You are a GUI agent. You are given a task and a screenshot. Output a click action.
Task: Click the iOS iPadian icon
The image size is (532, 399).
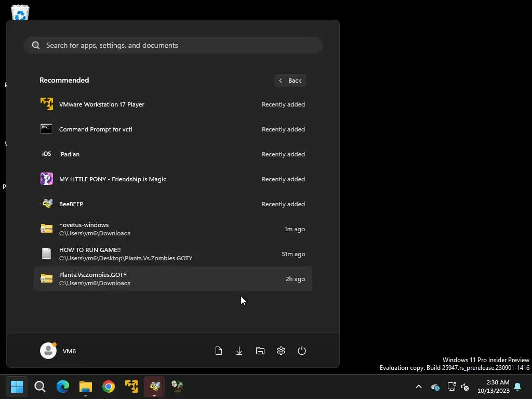[x=46, y=154]
